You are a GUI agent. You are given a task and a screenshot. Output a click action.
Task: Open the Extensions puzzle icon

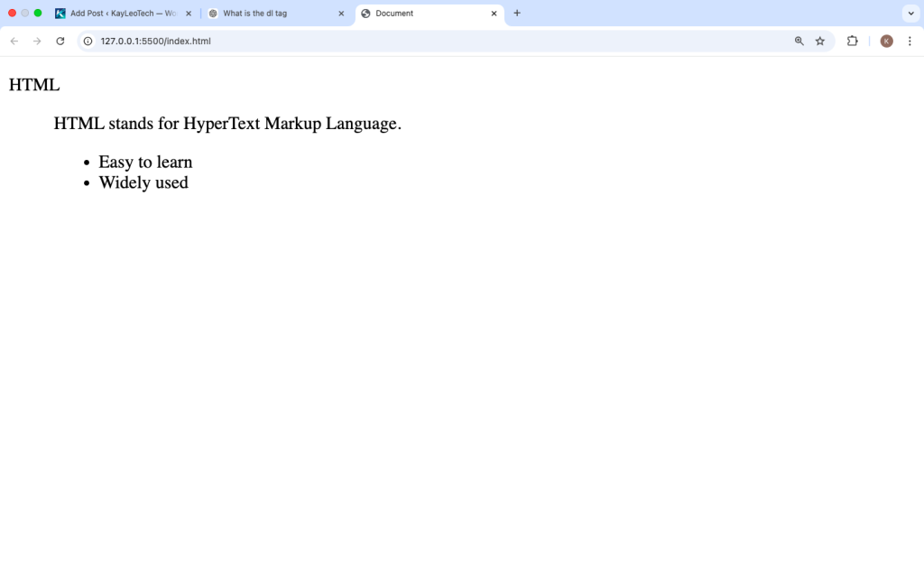852,41
